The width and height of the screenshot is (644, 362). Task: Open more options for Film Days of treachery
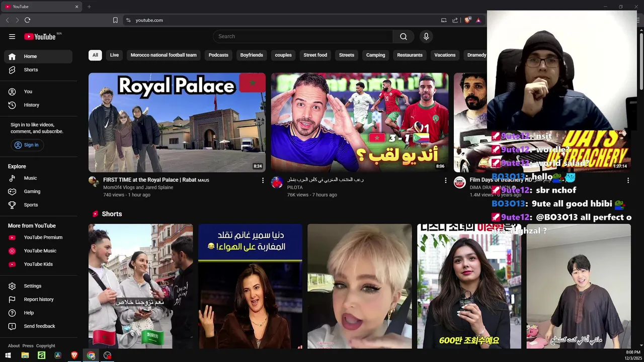[x=628, y=180]
